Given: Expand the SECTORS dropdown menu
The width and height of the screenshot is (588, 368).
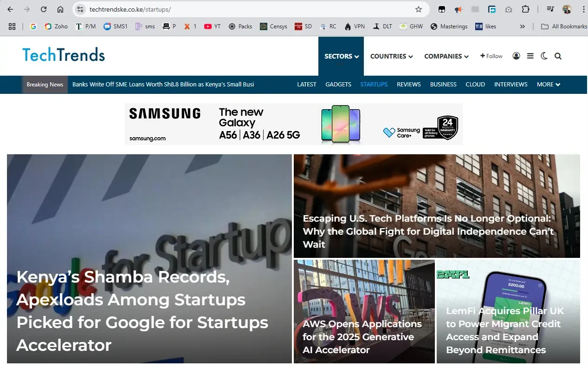Looking at the screenshot, I should (341, 56).
